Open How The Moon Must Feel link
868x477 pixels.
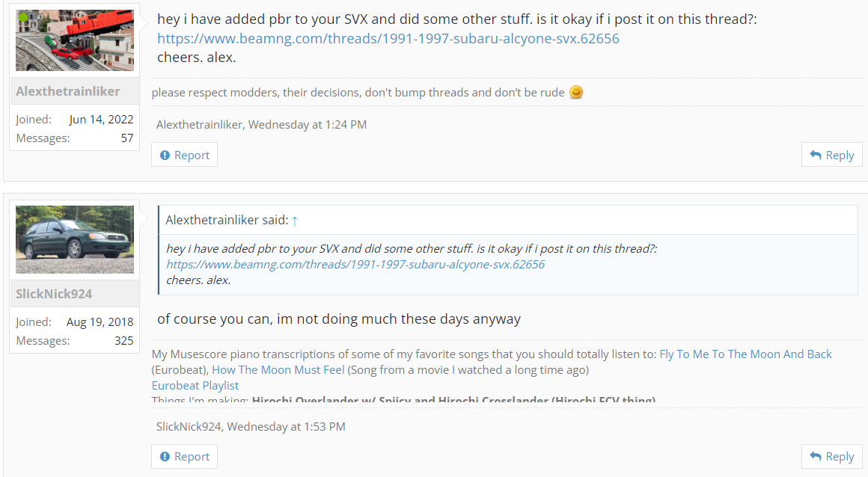pos(278,369)
